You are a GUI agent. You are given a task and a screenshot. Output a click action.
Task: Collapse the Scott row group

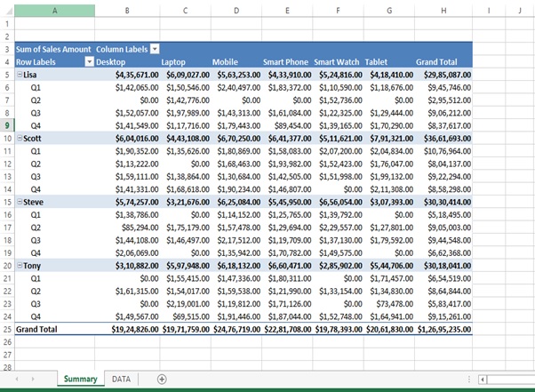[x=20, y=139]
